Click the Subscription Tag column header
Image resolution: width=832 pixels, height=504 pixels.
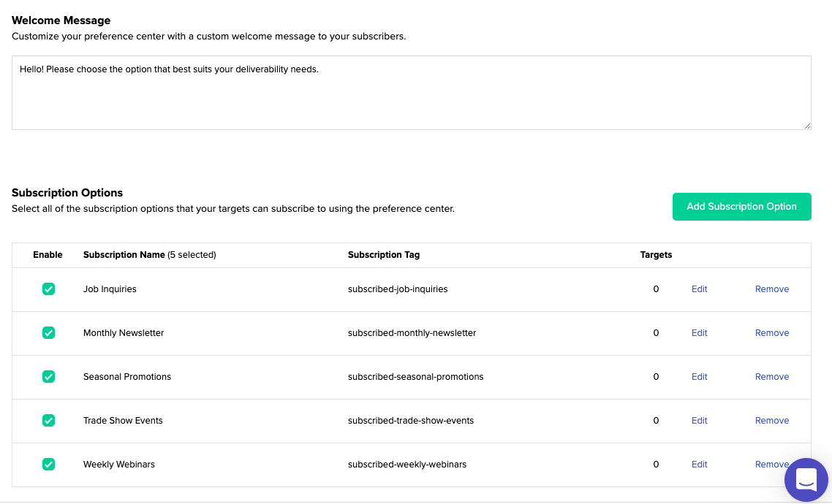coord(384,255)
